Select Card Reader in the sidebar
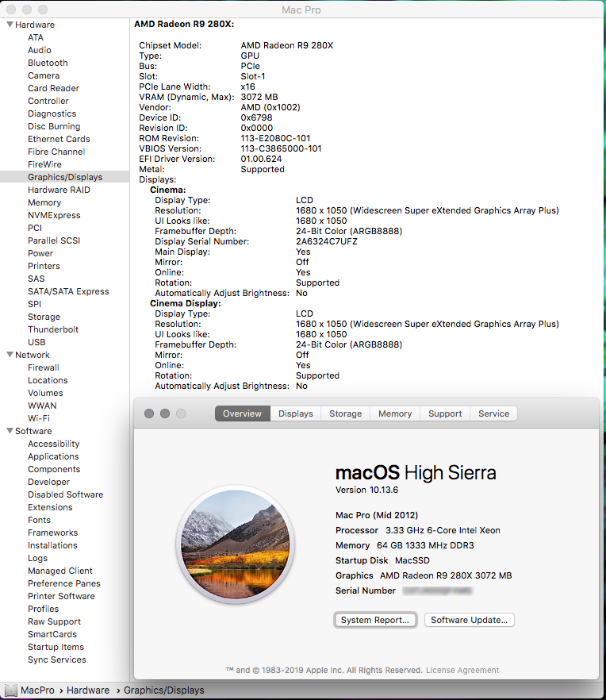 [54, 88]
